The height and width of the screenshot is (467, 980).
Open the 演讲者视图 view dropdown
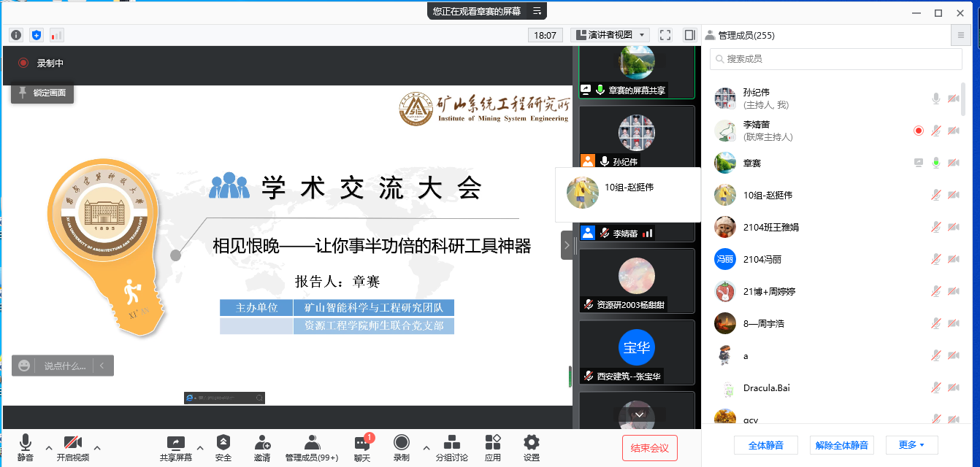(608, 34)
